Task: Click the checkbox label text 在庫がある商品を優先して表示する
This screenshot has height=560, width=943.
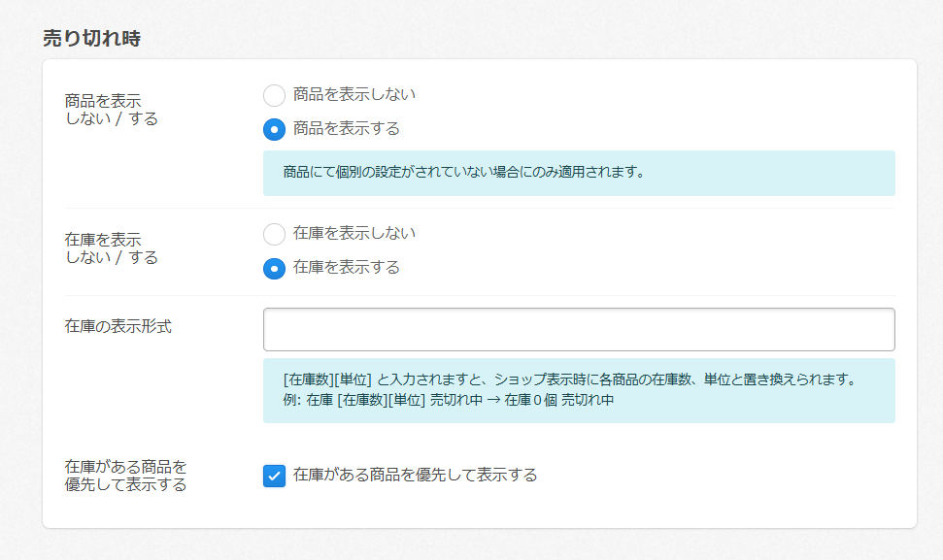Action: click(415, 476)
